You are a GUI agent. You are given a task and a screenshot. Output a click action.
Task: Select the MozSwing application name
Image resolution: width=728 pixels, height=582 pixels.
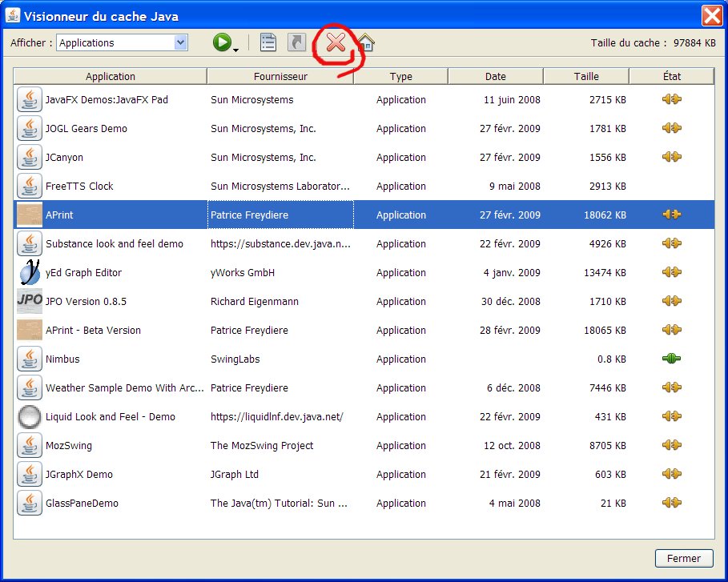(69, 446)
